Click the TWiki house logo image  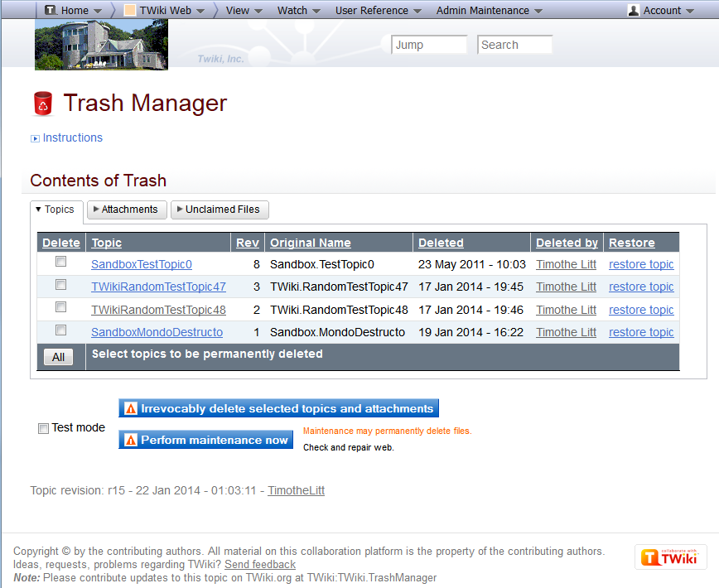click(x=101, y=45)
